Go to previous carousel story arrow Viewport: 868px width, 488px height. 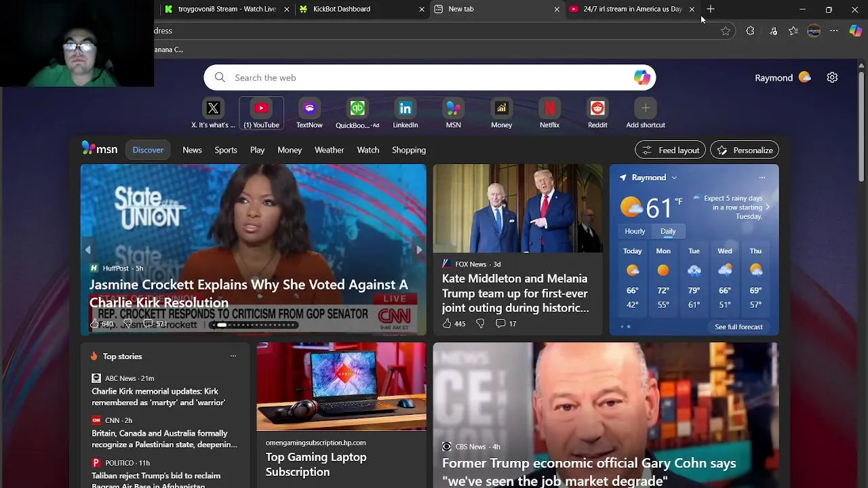coord(87,249)
